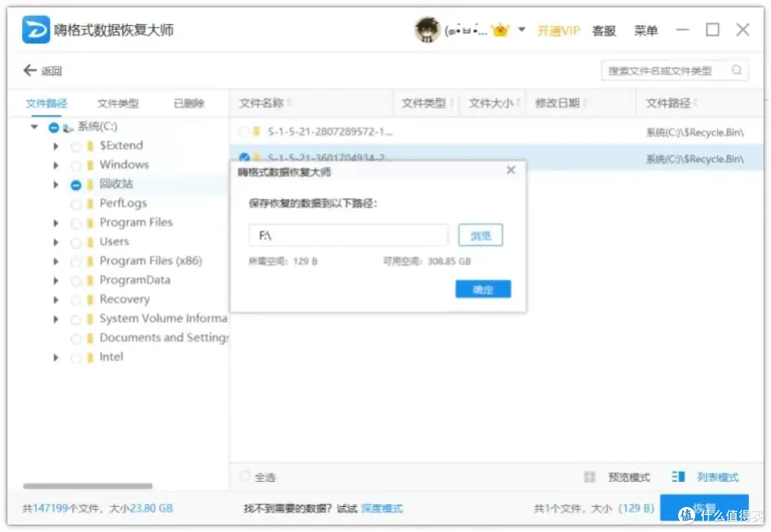Click the 系统(C:) drive icon
The width and height of the screenshot is (771, 532).
pyautogui.click(x=69, y=128)
